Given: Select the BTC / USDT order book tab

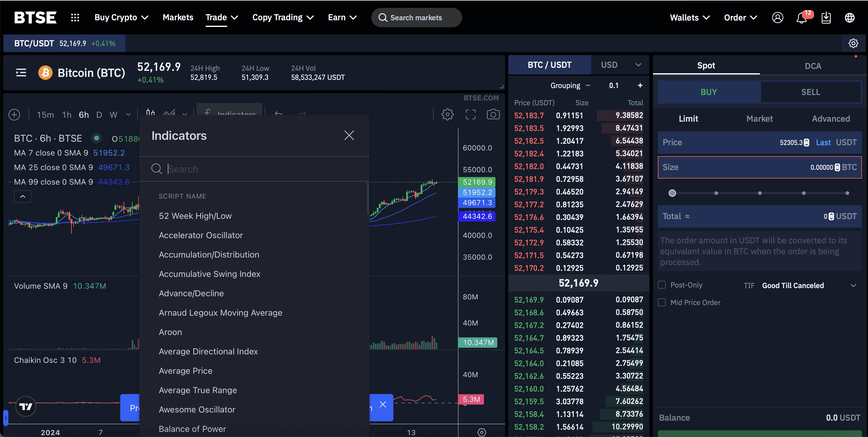Looking at the screenshot, I should click(549, 65).
